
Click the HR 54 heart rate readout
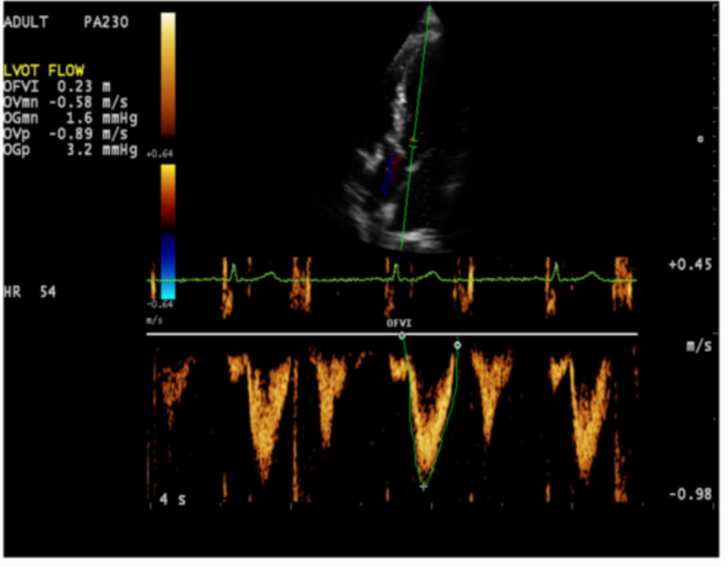tap(29, 292)
